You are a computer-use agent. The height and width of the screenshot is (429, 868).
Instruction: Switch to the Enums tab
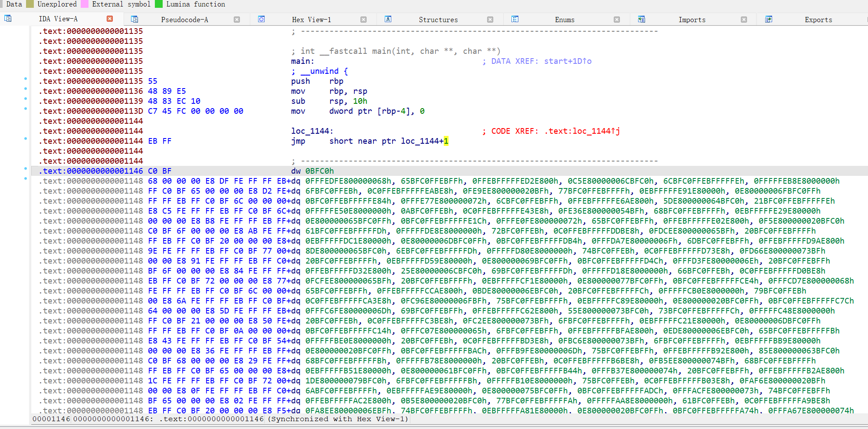564,20
